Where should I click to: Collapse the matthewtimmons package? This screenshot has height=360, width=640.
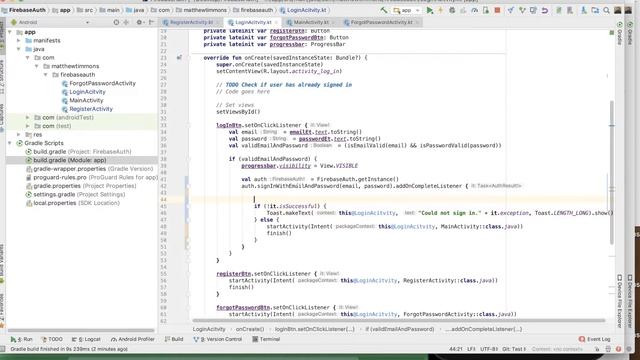pyautogui.click(x=37, y=66)
